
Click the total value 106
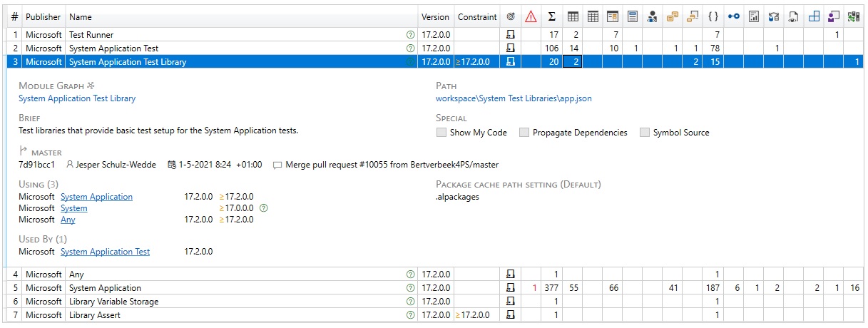pyautogui.click(x=551, y=48)
